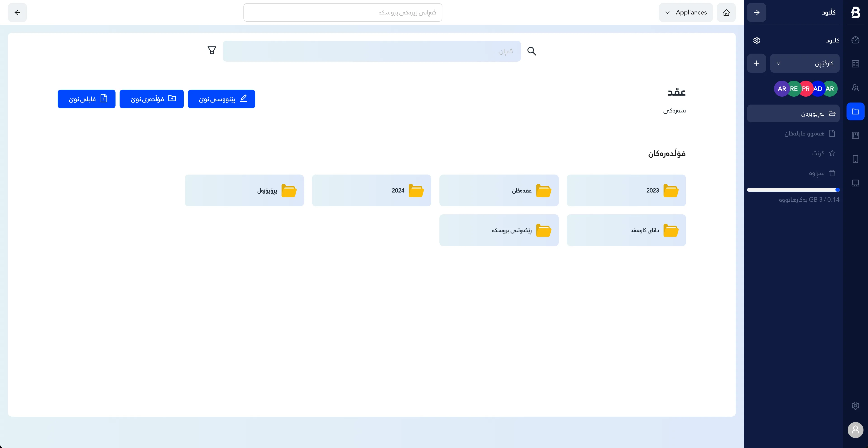The width and height of the screenshot is (868, 448).
Task: Open the 2024 folder
Action: pos(371,191)
